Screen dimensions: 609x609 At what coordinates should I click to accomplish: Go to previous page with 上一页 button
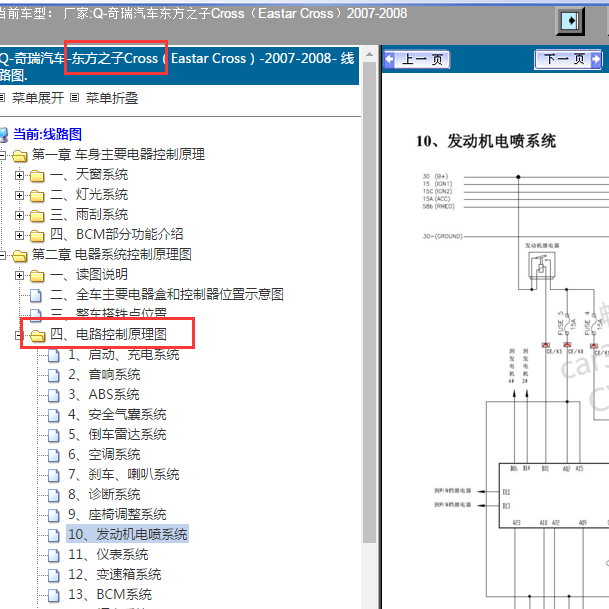tap(416, 59)
